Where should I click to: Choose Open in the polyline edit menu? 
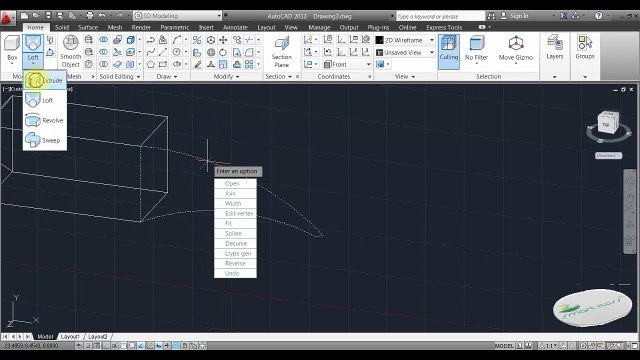pos(235,184)
